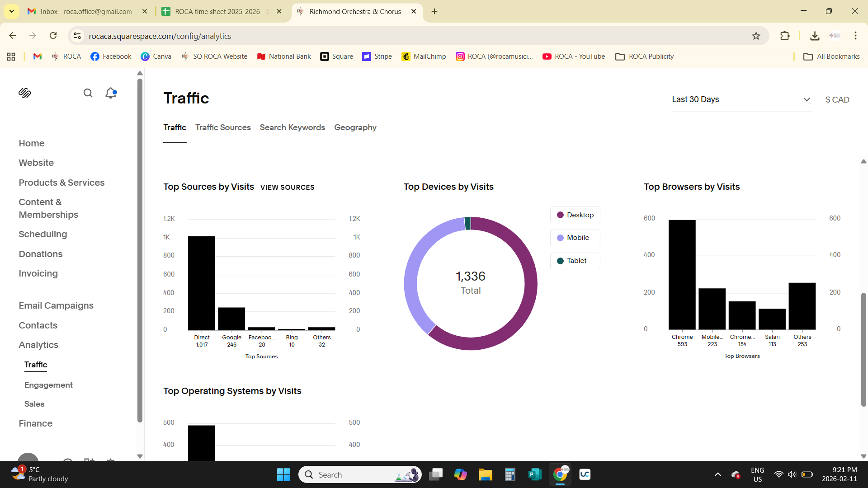The image size is (868, 488).
Task: Reload the page
Action: 53,36
